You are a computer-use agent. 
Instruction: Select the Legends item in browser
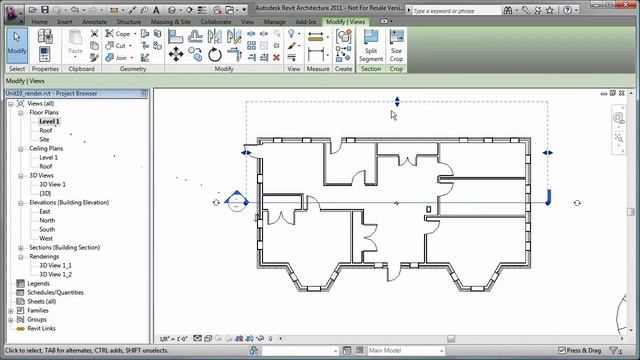click(38, 284)
